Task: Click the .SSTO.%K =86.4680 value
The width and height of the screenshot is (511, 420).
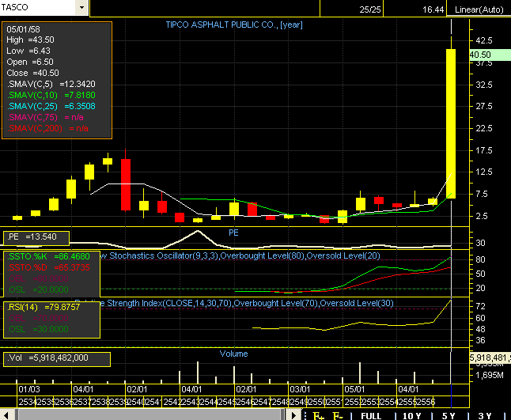Action: click(48, 256)
